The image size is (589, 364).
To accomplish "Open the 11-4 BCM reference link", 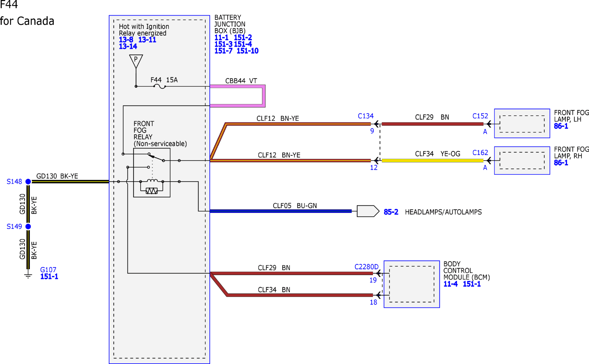I will coord(450,284).
